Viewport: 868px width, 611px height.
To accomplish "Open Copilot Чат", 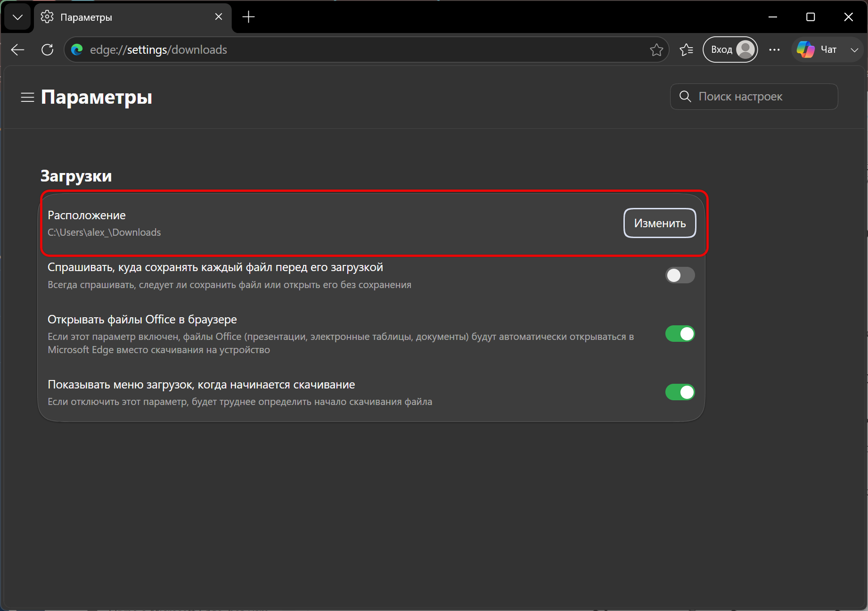I will click(x=818, y=50).
